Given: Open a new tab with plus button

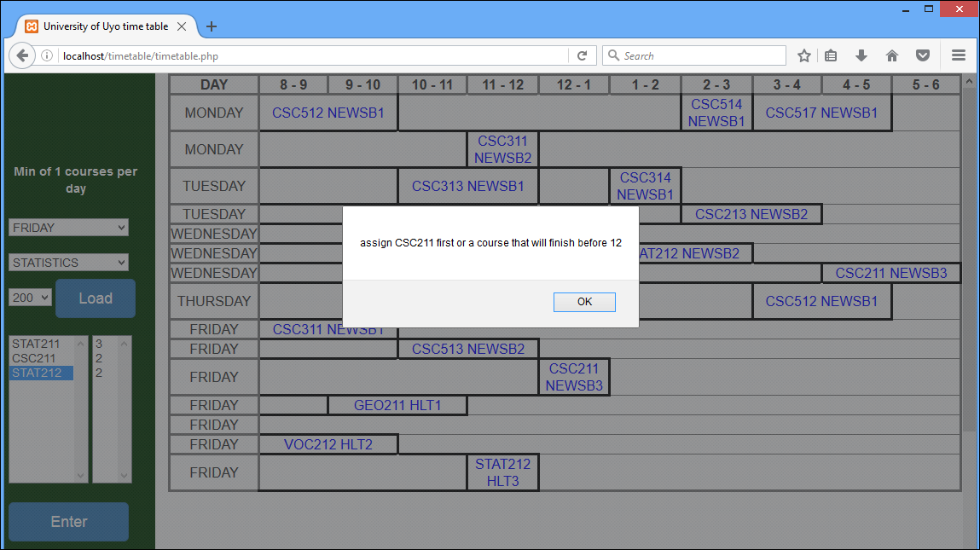Looking at the screenshot, I should coord(212,26).
